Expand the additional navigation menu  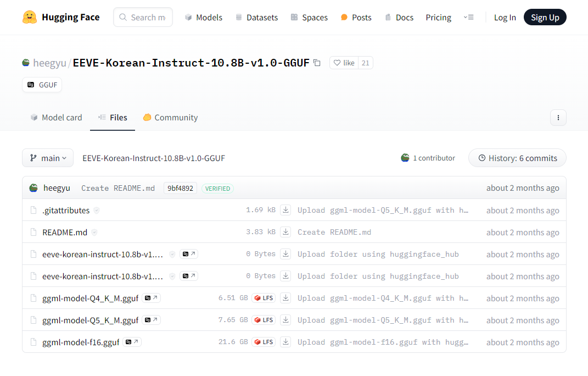469,17
